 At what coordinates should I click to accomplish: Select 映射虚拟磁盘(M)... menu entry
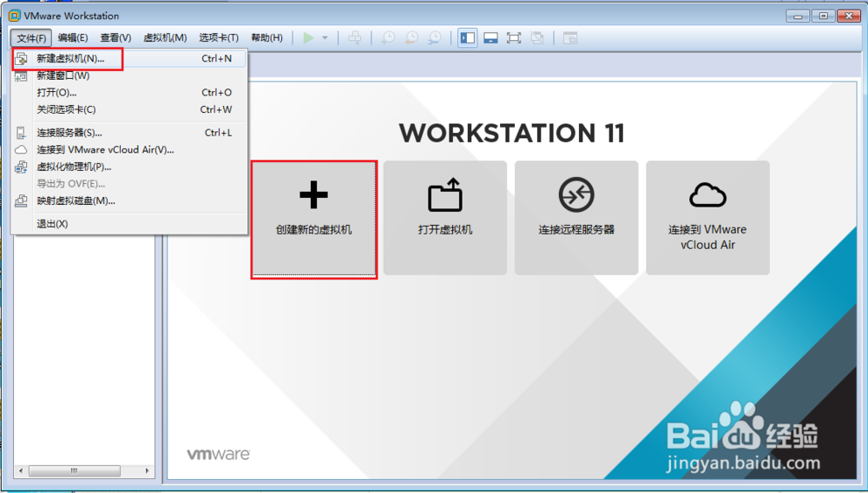129,200
